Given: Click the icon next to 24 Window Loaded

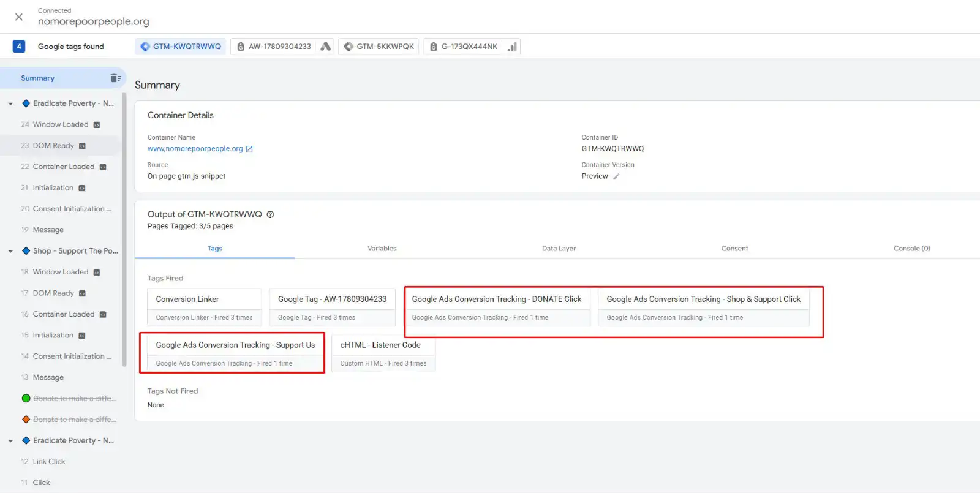Looking at the screenshot, I should [97, 125].
